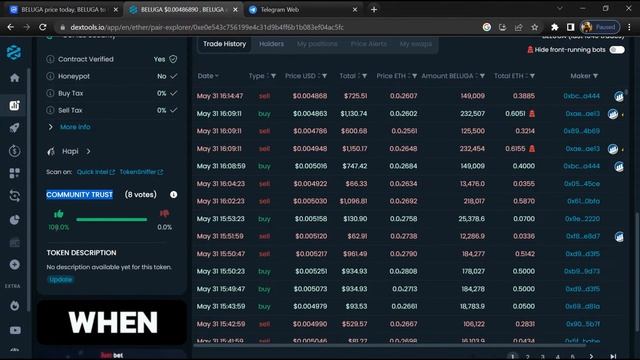Screen dimensions: 640x360
Task: Open new browser tab plus button
Action: coord(374,9)
